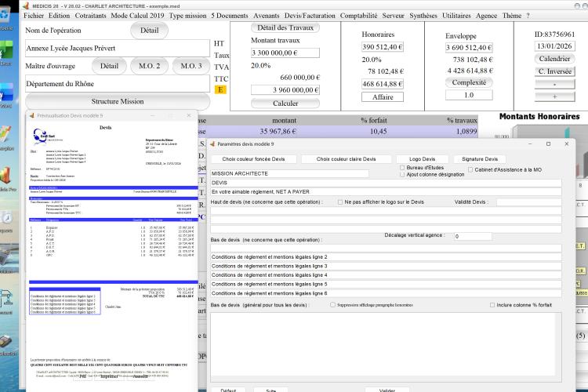The image size is (588, 392).
Task: Click the Montant travaux field 3 300 000,00 €
Action: [285, 53]
